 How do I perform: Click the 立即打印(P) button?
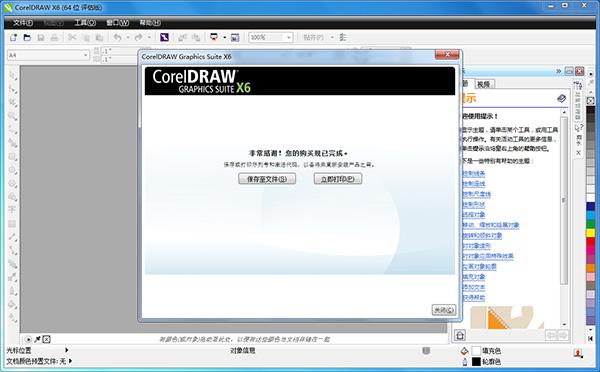(x=338, y=179)
